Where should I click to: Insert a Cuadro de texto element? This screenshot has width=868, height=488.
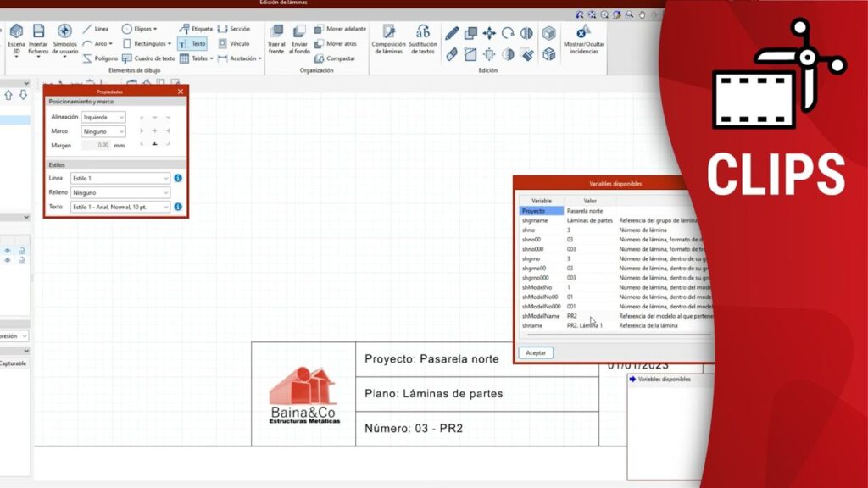click(x=148, y=58)
